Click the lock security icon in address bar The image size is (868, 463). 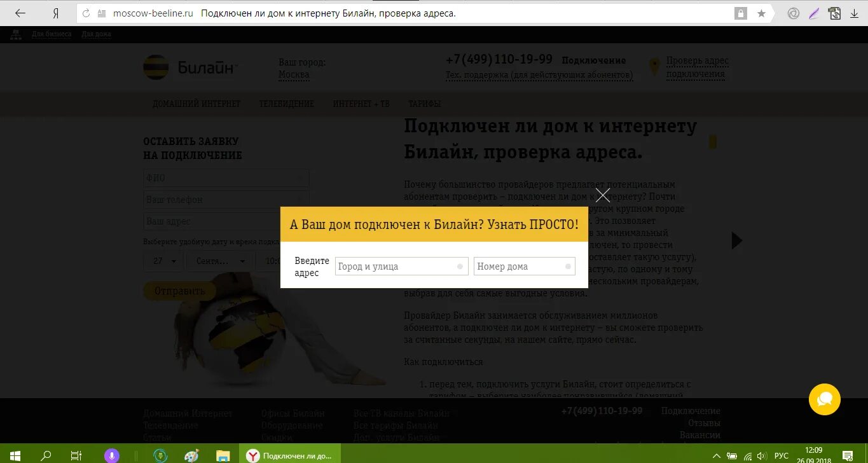coord(740,13)
